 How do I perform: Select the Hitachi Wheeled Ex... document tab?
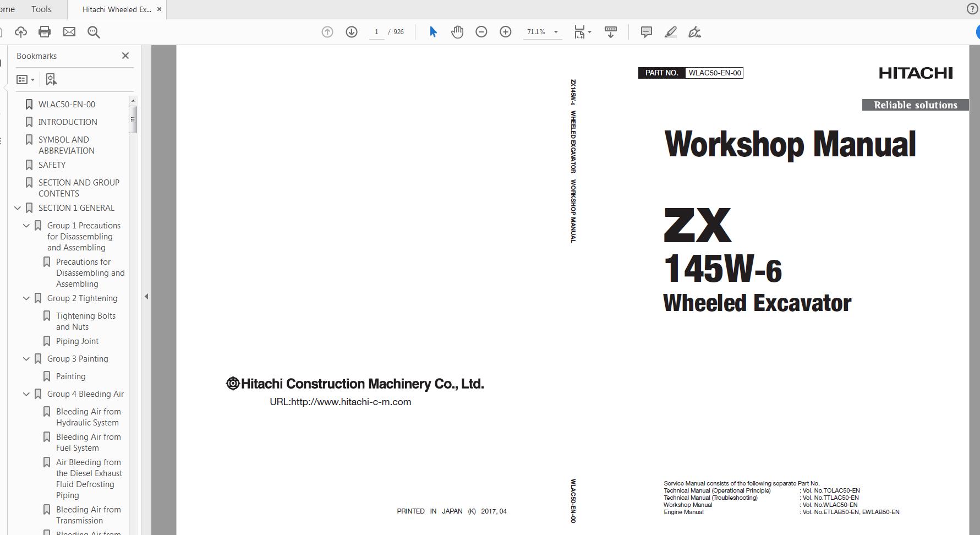pyautogui.click(x=116, y=9)
